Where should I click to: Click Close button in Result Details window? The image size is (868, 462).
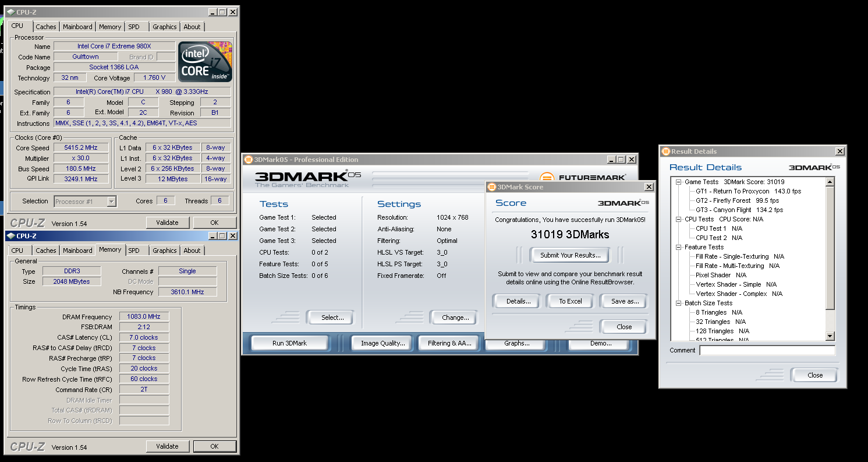point(815,375)
